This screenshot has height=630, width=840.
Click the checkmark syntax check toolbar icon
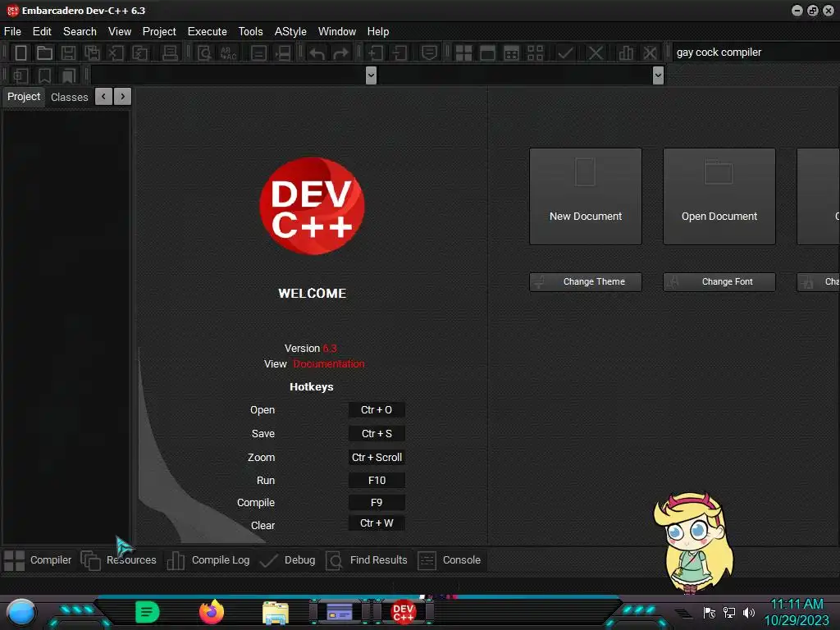(x=565, y=52)
